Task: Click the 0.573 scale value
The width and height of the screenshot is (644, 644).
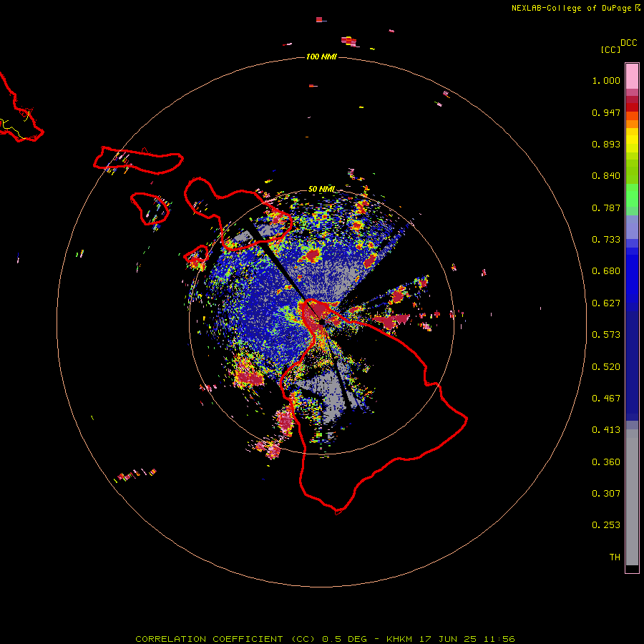Action: coord(606,335)
